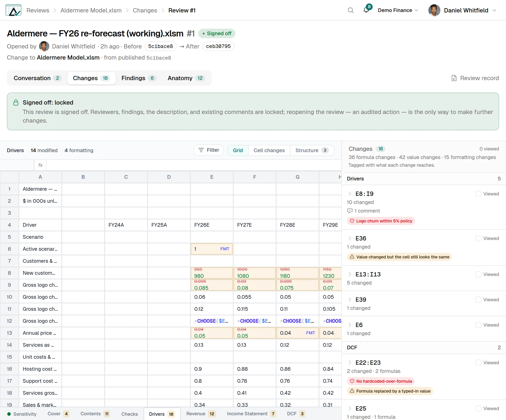
Task: Mark E36 change as Viewed
Action: pos(478,238)
